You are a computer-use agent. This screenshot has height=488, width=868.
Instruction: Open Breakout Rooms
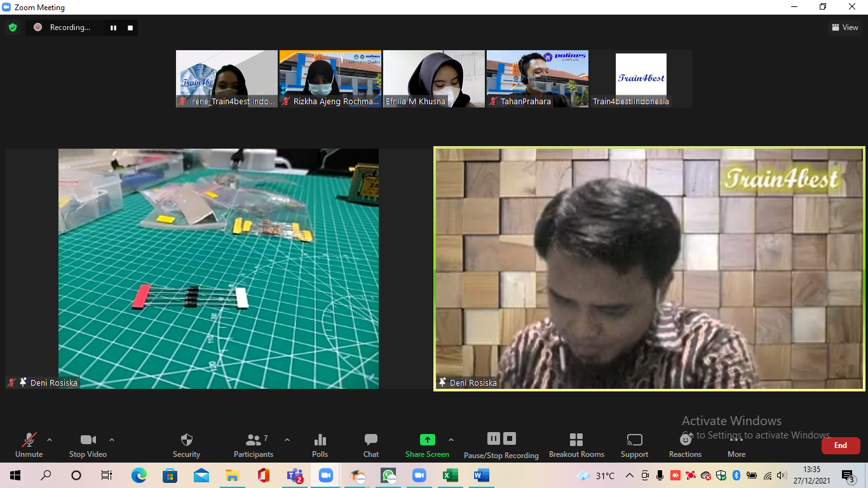576,440
